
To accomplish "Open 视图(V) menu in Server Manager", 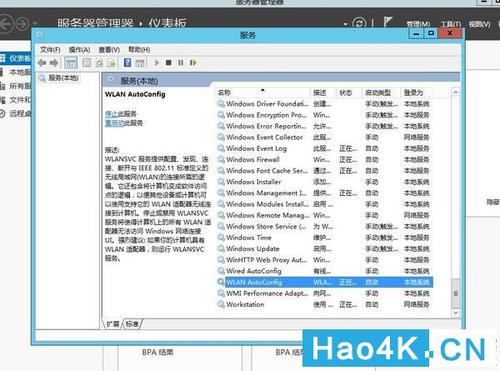I will 479,24.
